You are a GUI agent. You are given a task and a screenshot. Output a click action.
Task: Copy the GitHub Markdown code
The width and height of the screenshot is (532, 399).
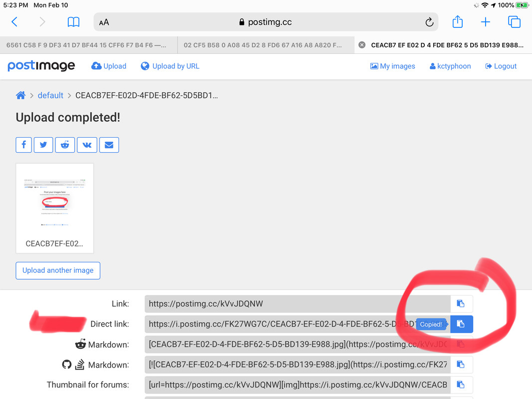click(x=461, y=365)
